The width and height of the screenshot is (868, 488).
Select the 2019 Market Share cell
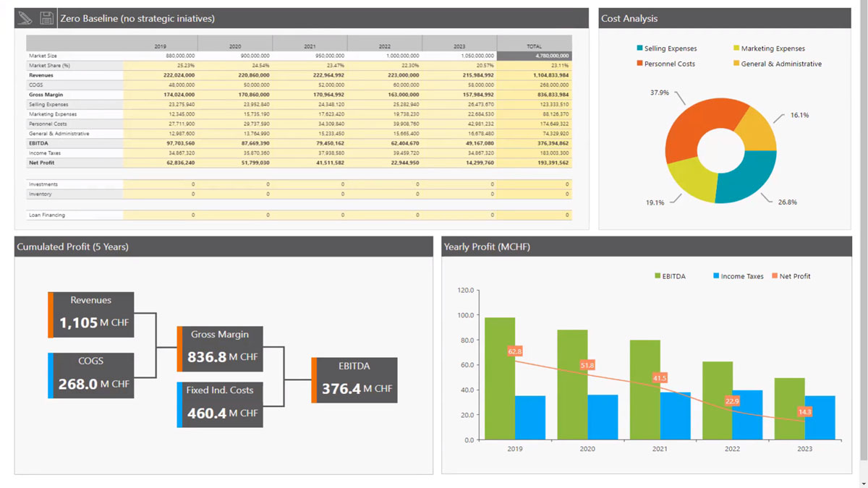click(160, 66)
